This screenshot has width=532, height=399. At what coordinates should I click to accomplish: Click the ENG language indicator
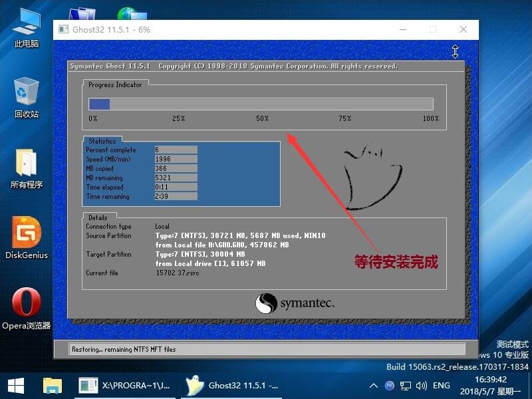(442, 386)
